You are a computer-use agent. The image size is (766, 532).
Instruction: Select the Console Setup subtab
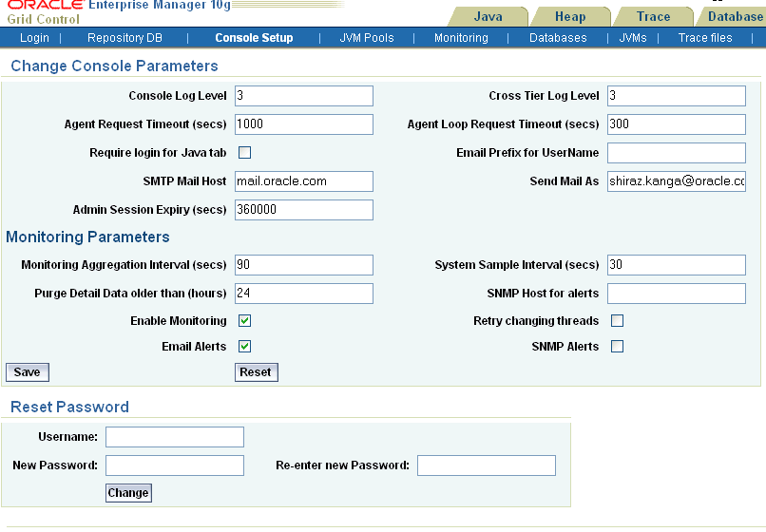254,38
